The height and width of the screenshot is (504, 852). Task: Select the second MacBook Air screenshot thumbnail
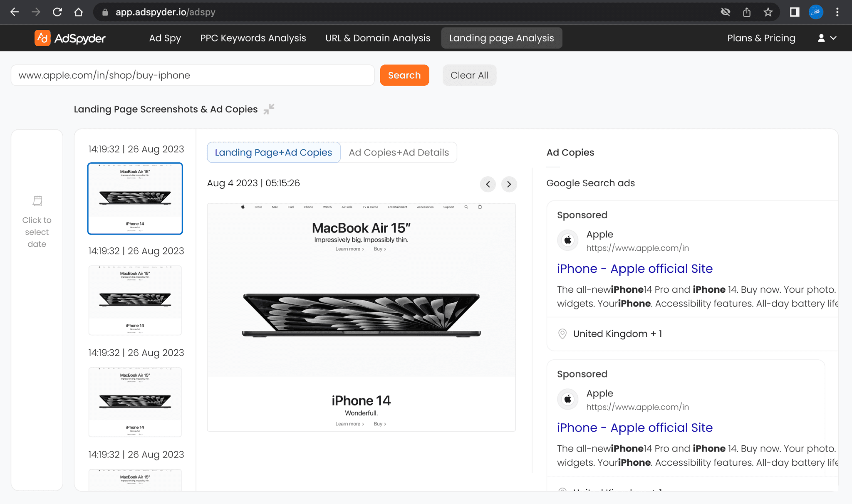pos(135,300)
